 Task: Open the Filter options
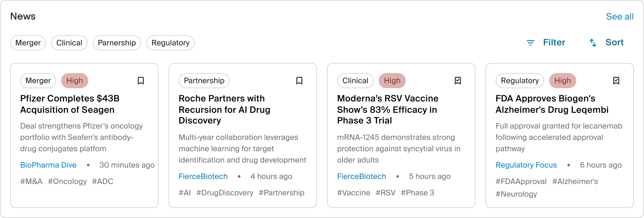554,43
